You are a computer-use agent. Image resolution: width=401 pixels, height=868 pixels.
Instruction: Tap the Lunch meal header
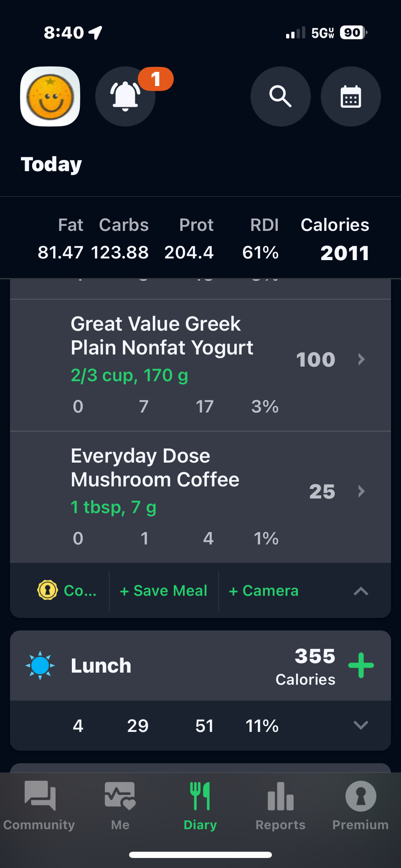(x=101, y=666)
